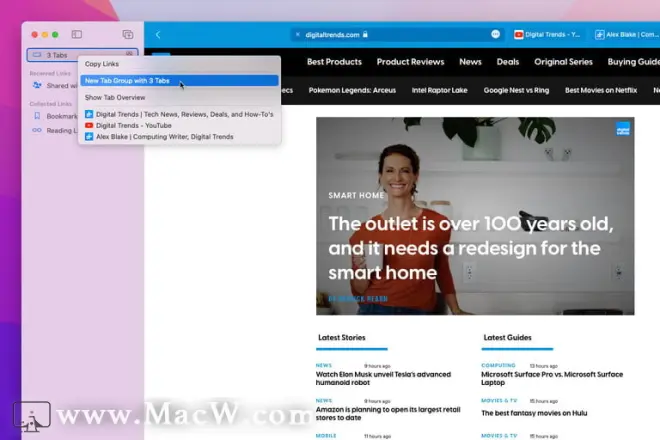Viewport: 660px width, 440px height.
Task: Click the Shared with You people icon
Action: click(x=37, y=85)
